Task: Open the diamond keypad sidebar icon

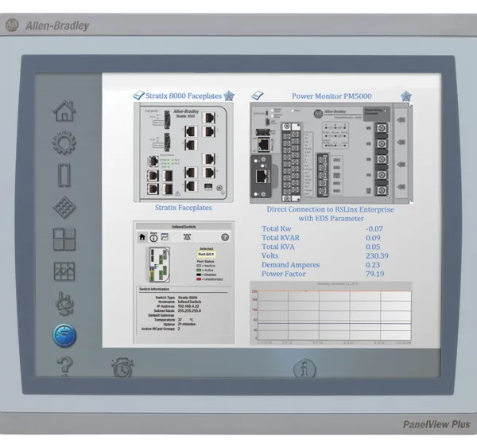Action: pyautogui.click(x=64, y=207)
